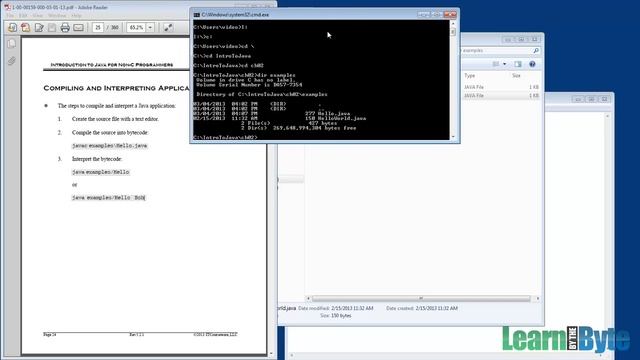
Task: Click the Explorer horizontal scrollbar thumb
Action: 421,299
